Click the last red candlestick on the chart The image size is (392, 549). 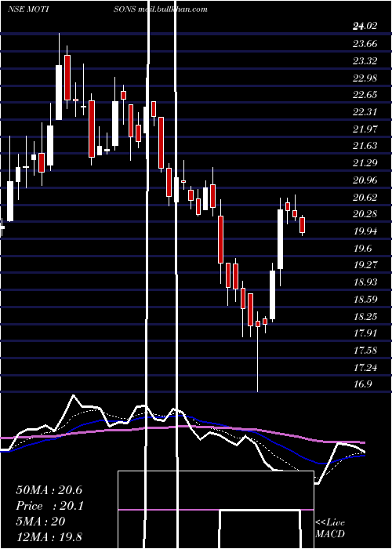point(303,225)
